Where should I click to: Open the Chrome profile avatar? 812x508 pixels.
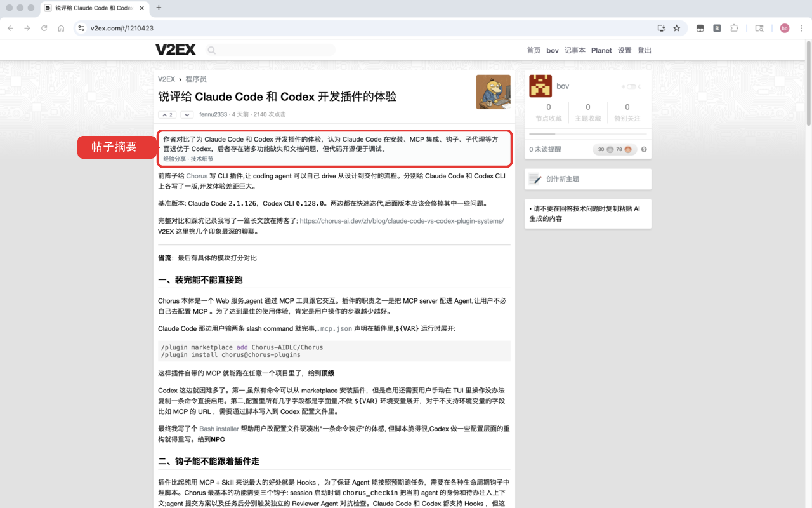tap(785, 28)
